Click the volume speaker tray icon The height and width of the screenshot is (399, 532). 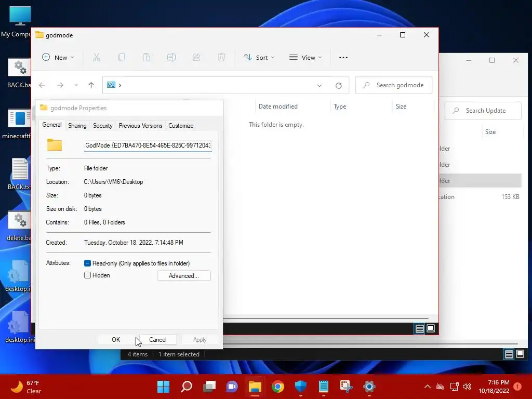pyautogui.click(x=467, y=387)
